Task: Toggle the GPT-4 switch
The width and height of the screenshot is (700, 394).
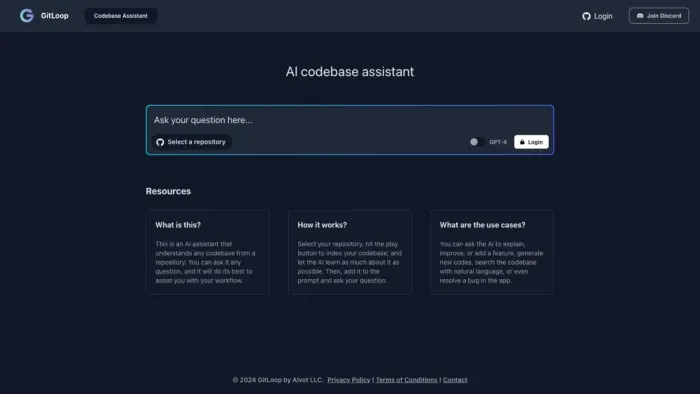Action: [477, 142]
